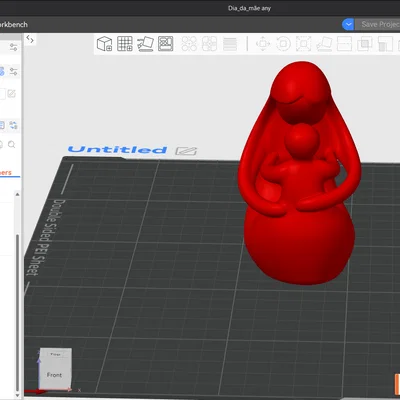This screenshot has height=400, width=400.
Task: Click the search magnifier icon in sidebar
Action: click(12, 144)
